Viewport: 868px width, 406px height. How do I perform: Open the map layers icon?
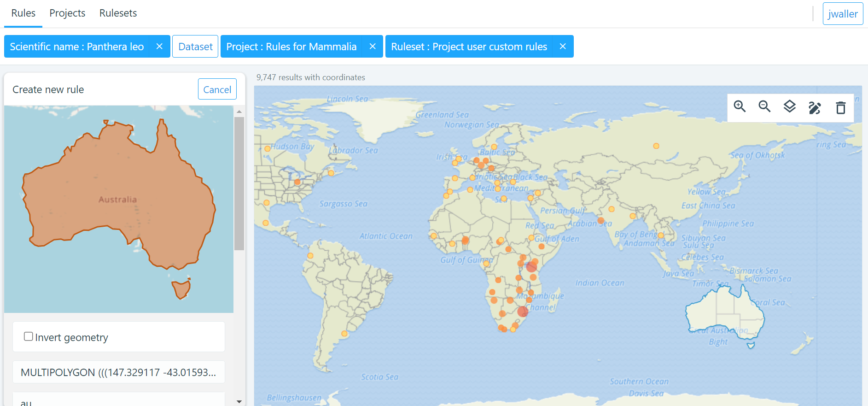coord(789,107)
